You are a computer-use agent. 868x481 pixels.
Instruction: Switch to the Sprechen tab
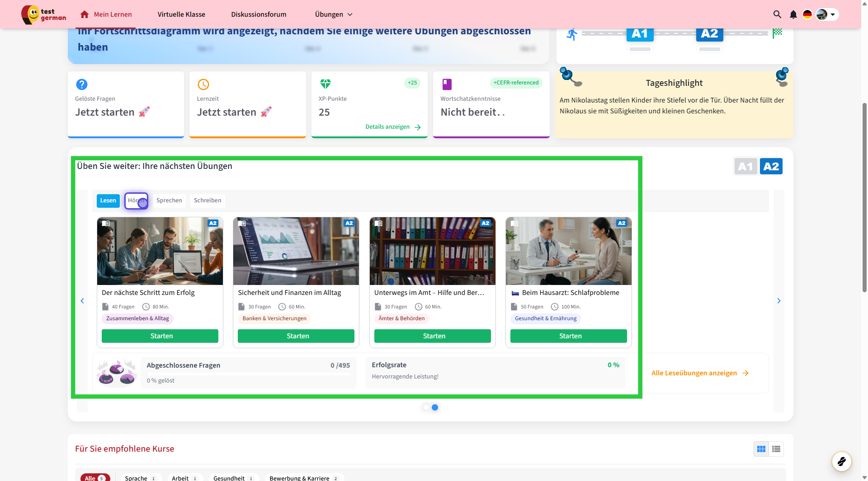coord(169,201)
